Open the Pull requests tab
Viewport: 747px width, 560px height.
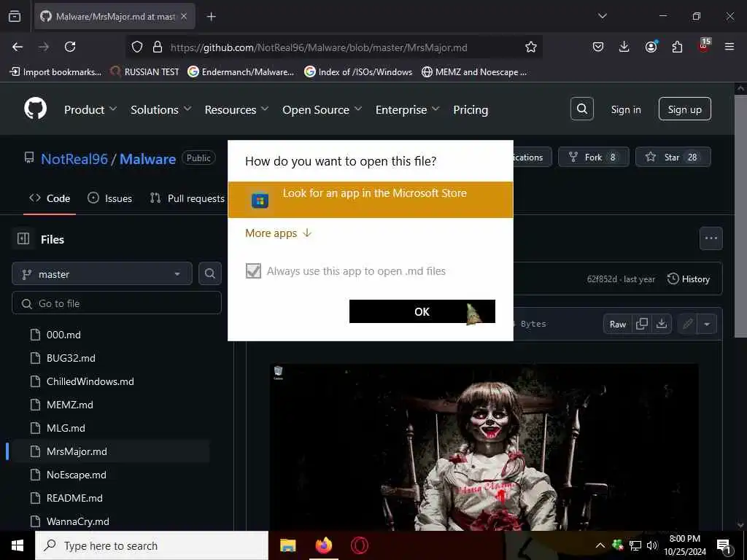click(187, 198)
